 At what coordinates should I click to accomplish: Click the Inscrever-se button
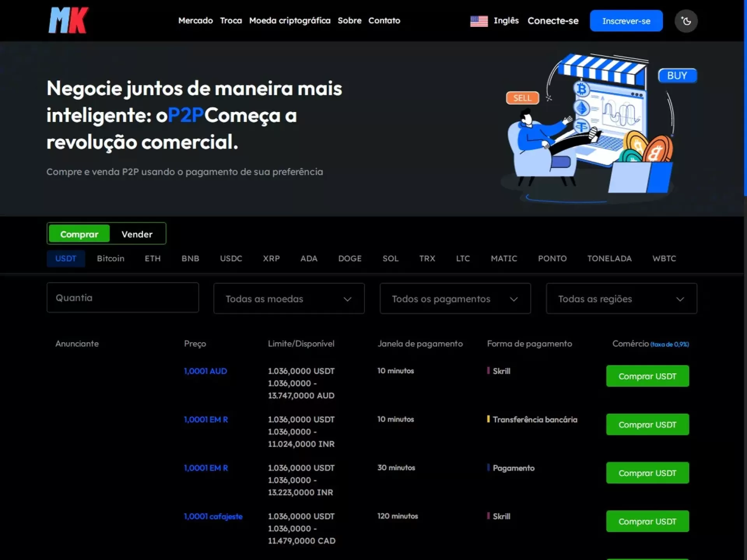626,21
